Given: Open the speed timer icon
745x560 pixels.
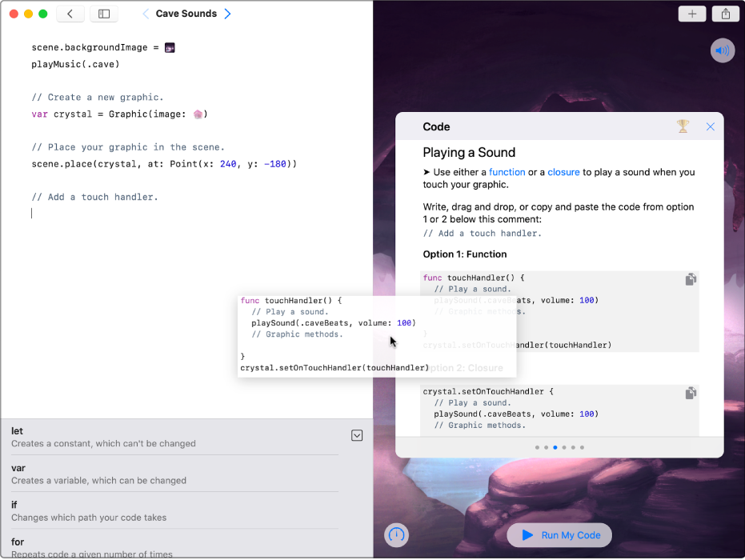Looking at the screenshot, I should (396, 535).
